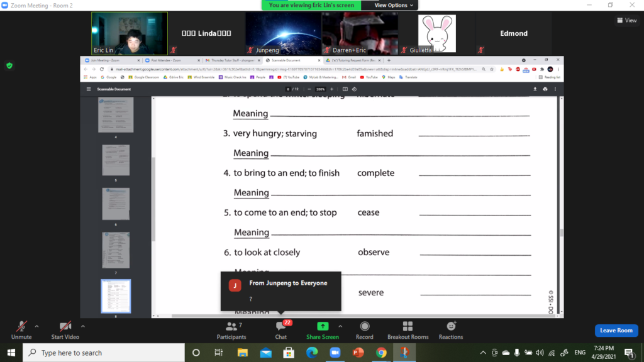This screenshot has height=362, width=644.
Task: Print the PDF document
Action: (x=545, y=89)
